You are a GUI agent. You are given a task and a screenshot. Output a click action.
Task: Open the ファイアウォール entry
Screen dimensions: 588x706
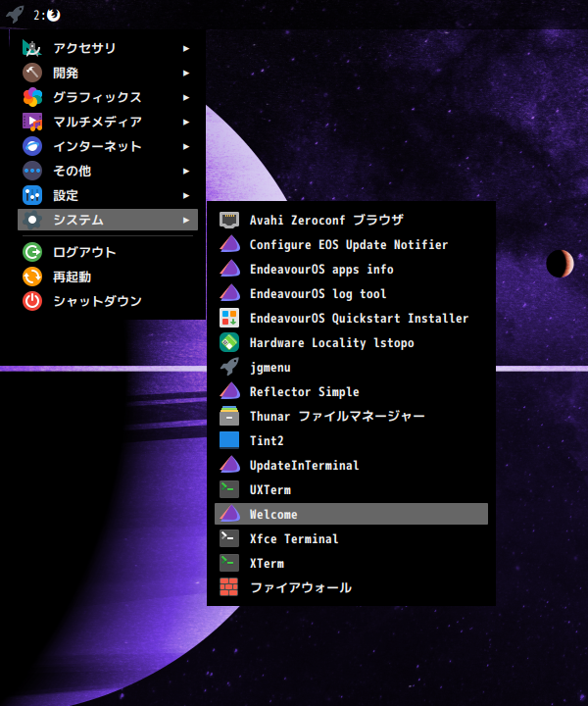coord(351,587)
